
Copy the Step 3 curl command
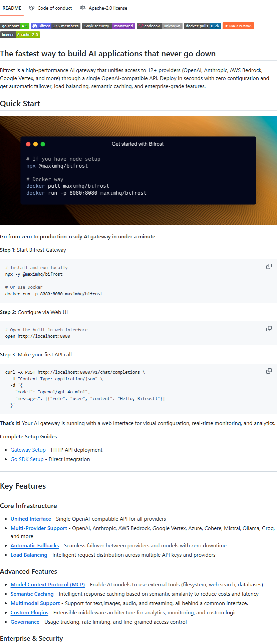point(269,371)
